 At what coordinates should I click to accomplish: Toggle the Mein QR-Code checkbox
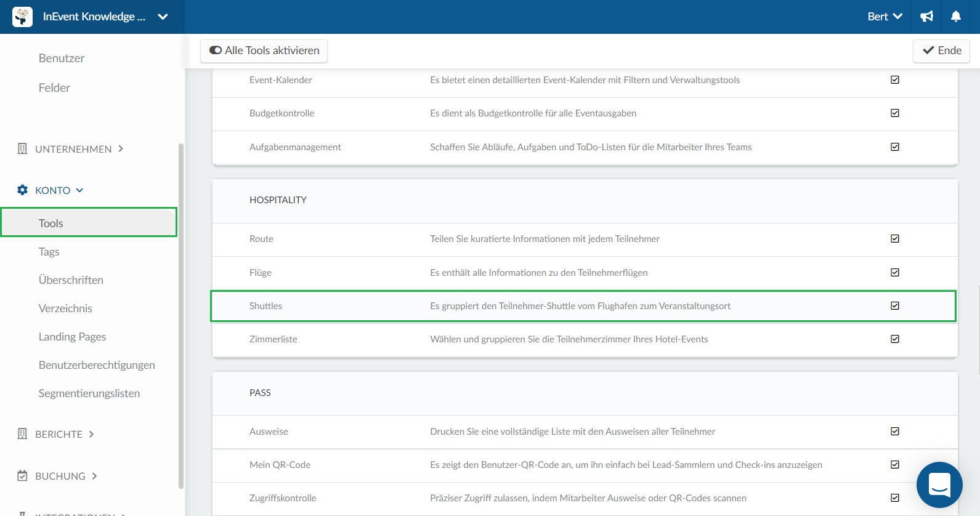895,464
